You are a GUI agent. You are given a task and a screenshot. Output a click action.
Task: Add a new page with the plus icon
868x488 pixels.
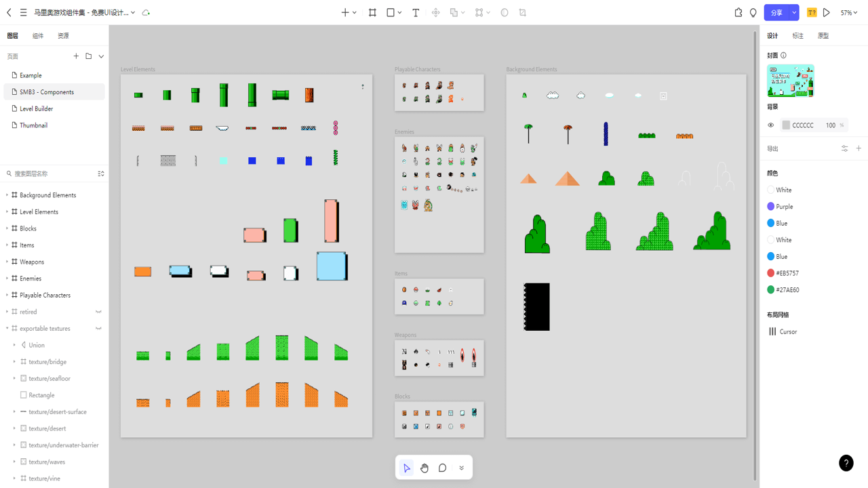pos(76,56)
